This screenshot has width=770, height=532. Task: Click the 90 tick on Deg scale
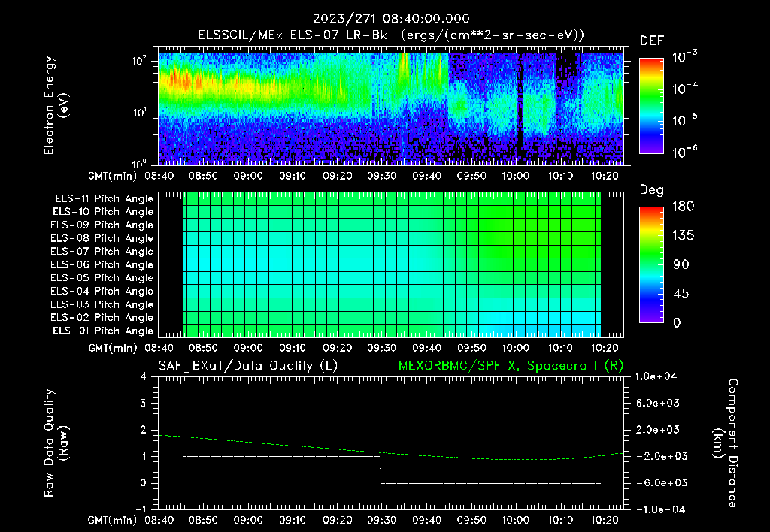coord(681,264)
